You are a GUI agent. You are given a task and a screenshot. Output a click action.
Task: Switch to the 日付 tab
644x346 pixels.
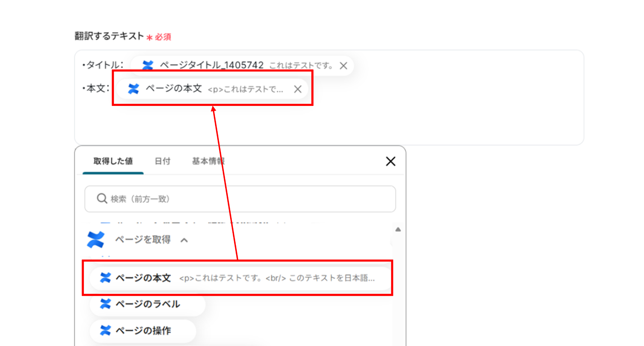tap(163, 161)
